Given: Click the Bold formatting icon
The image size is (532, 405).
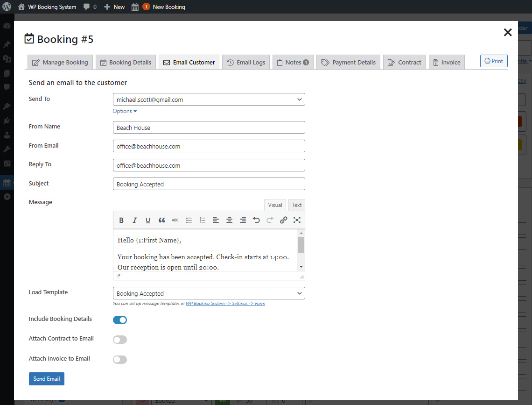Looking at the screenshot, I should click(121, 220).
